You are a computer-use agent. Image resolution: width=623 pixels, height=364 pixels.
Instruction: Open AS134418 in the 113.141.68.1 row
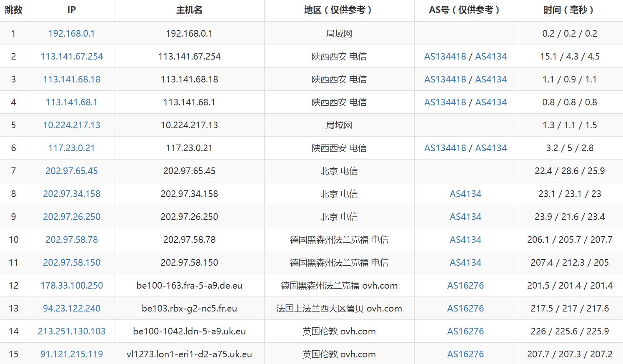(x=445, y=102)
